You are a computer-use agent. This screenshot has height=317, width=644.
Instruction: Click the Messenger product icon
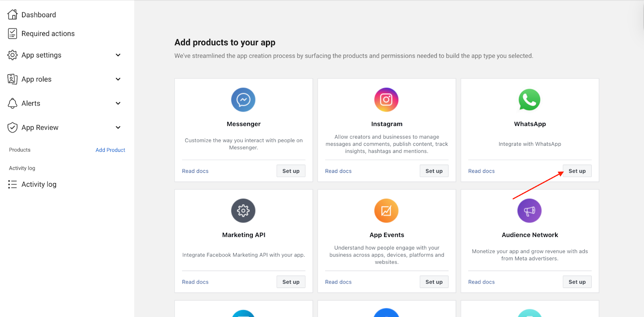pyautogui.click(x=243, y=100)
